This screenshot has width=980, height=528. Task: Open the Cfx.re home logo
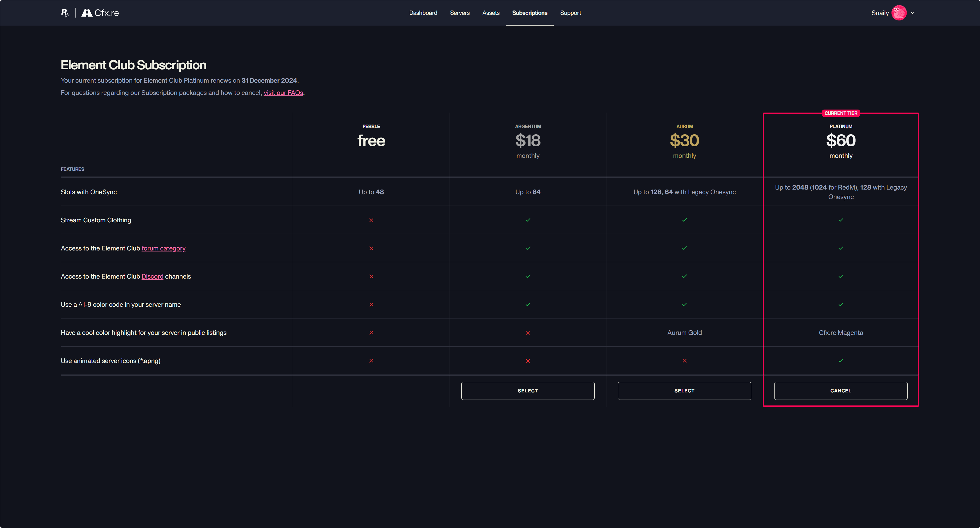point(100,13)
